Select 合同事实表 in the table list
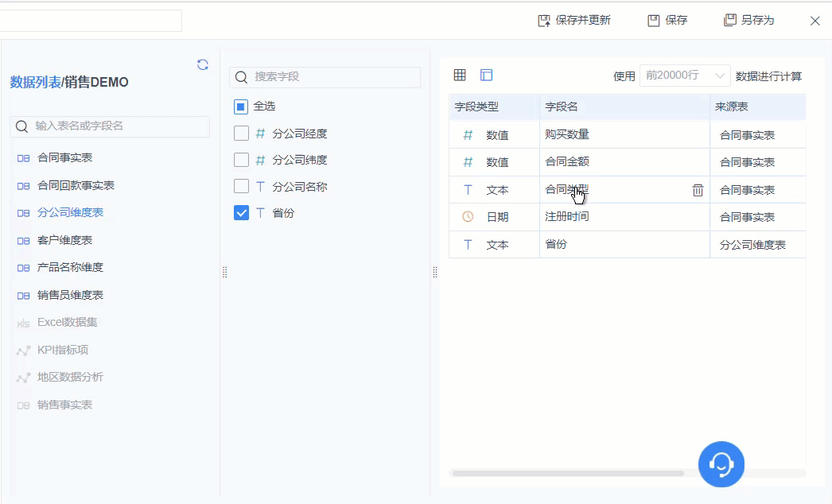This screenshot has width=832, height=504. [64, 158]
